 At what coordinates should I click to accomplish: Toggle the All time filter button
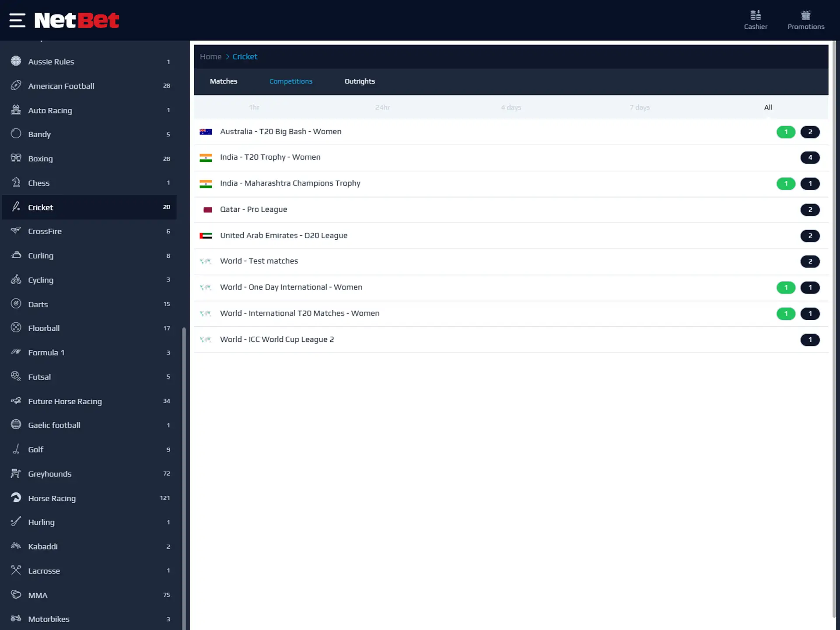click(768, 107)
